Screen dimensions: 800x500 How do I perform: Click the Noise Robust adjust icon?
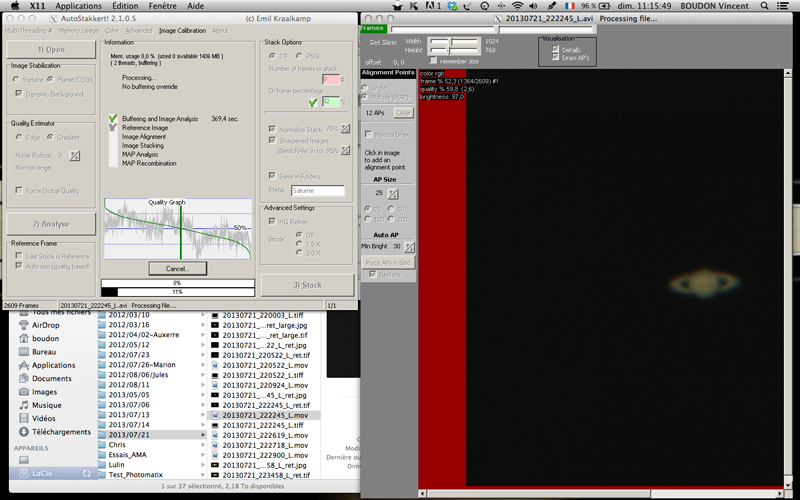click(74, 155)
